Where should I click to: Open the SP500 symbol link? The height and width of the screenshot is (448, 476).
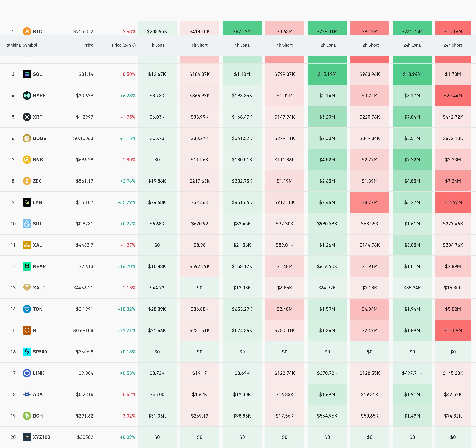40,352
